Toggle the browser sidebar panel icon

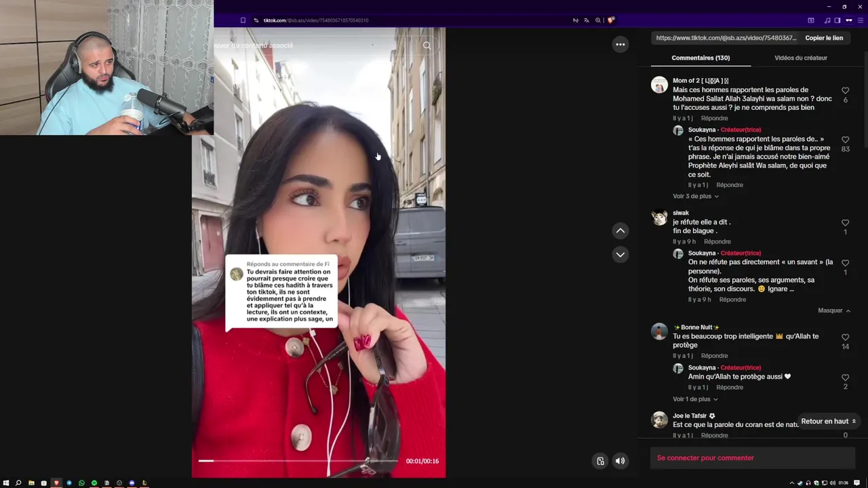pyautogui.click(x=837, y=20)
